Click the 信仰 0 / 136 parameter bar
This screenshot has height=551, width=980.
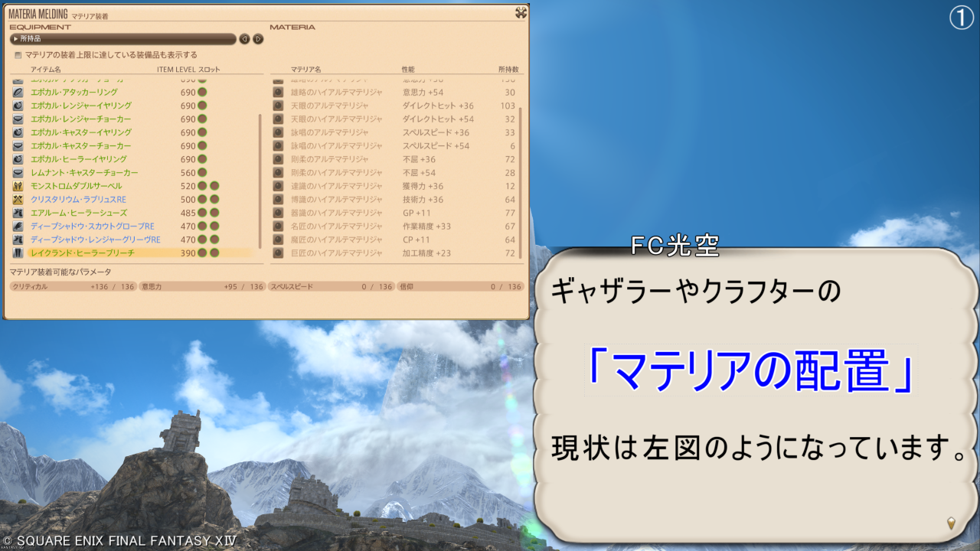[x=460, y=286]
